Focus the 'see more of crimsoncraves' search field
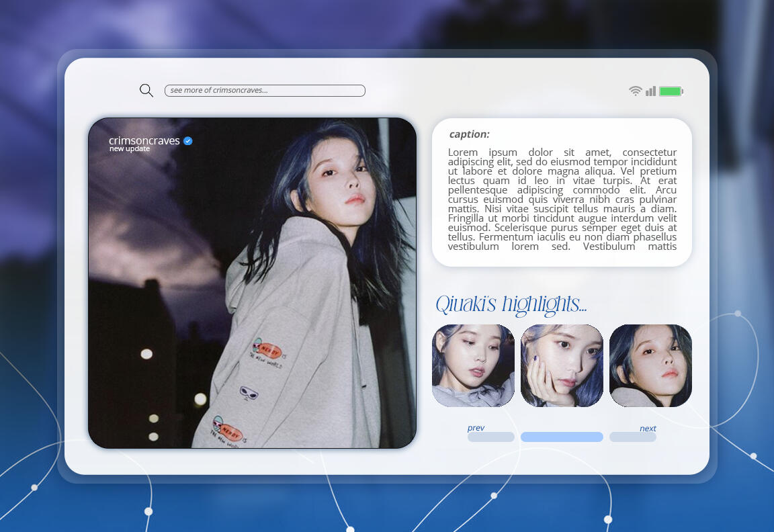 [x=265, y=91]
